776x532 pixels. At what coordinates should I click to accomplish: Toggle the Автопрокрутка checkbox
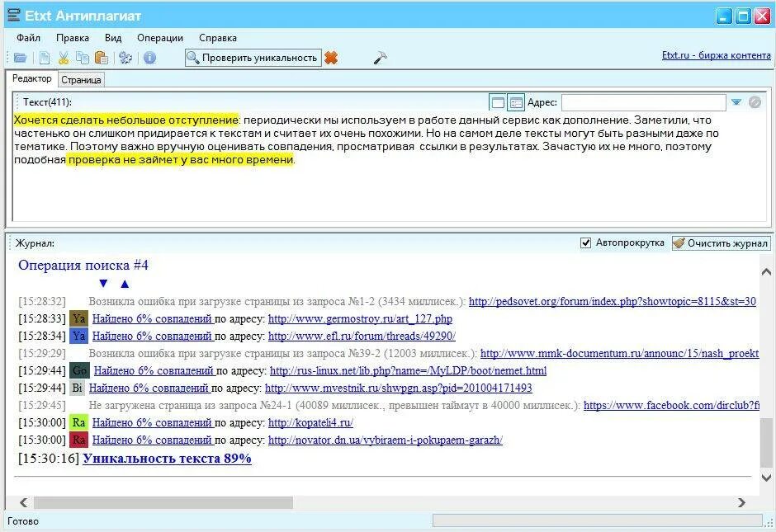[585, 242]
